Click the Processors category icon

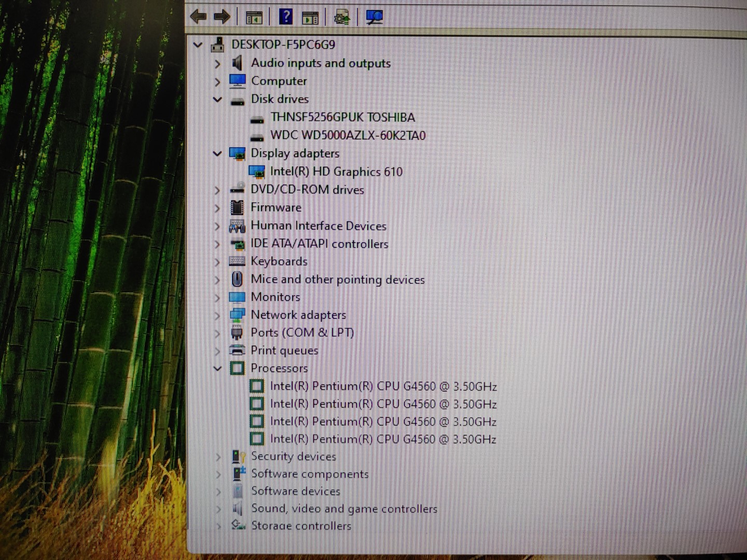[238, 368]
